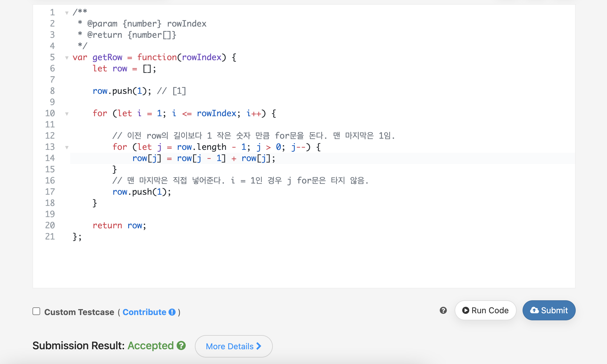Click line number 8 in the gutter
Image resolution: width=607 pixels, height=364 pixels.
(x=52, y=91)
